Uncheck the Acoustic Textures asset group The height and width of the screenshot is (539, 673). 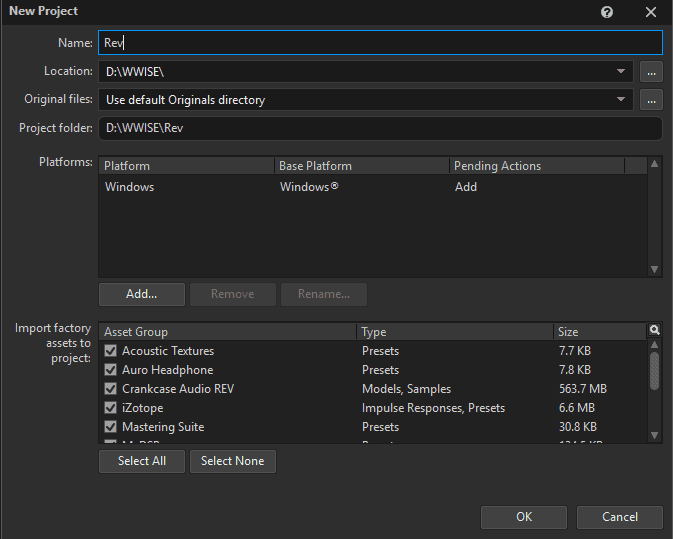point(111,351)
